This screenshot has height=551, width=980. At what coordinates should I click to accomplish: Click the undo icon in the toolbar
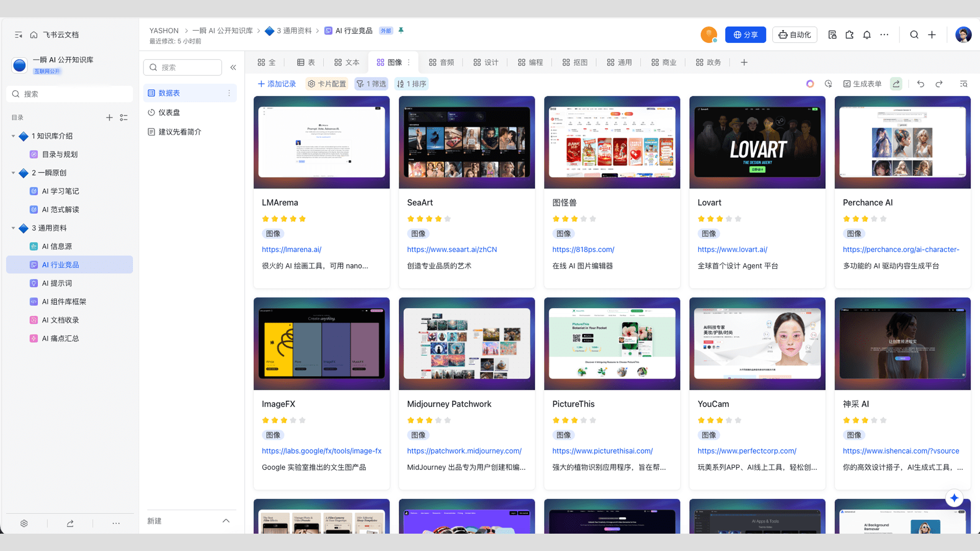tap(921, 84)
